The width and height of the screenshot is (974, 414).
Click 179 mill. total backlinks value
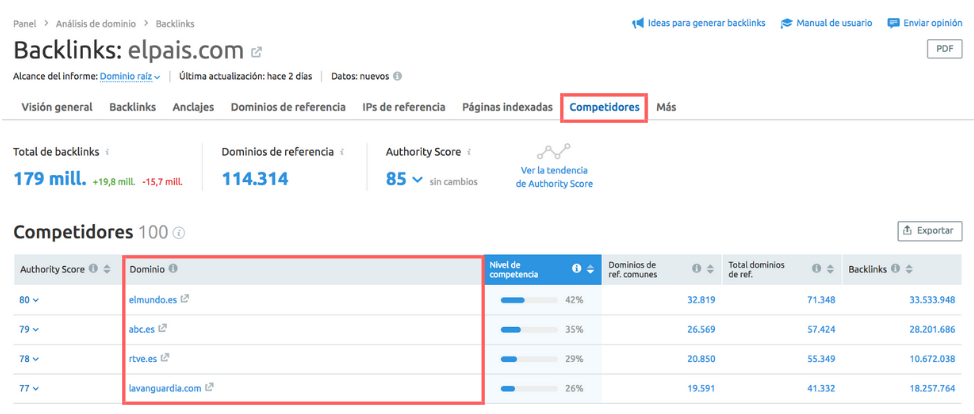point(50,180)
